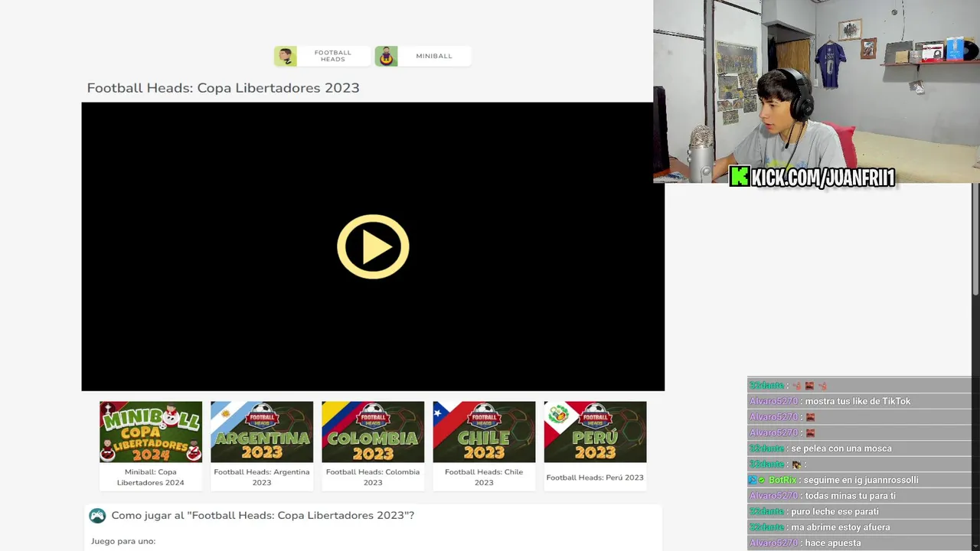Viewport: 980px width, 551px height.
Task: Open the Football Heads category button
Action: (x=322, y=56)
